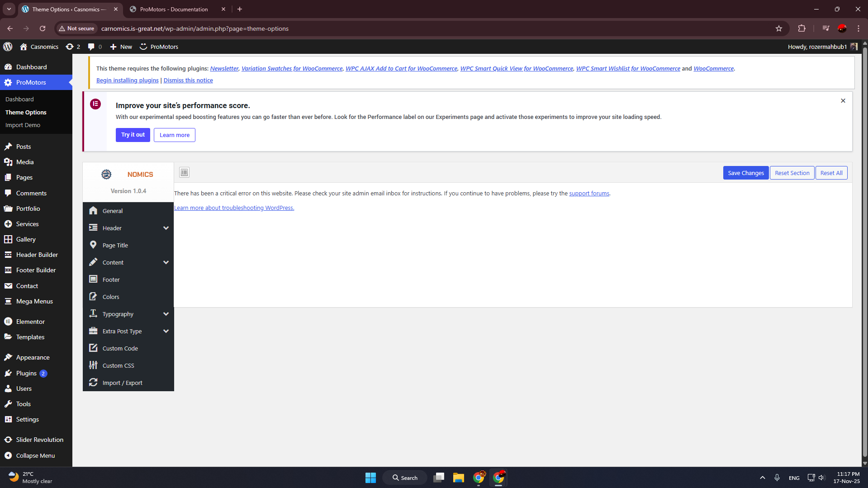Expand the Header section options
This screenshot has height=488, width=868.
166,227
